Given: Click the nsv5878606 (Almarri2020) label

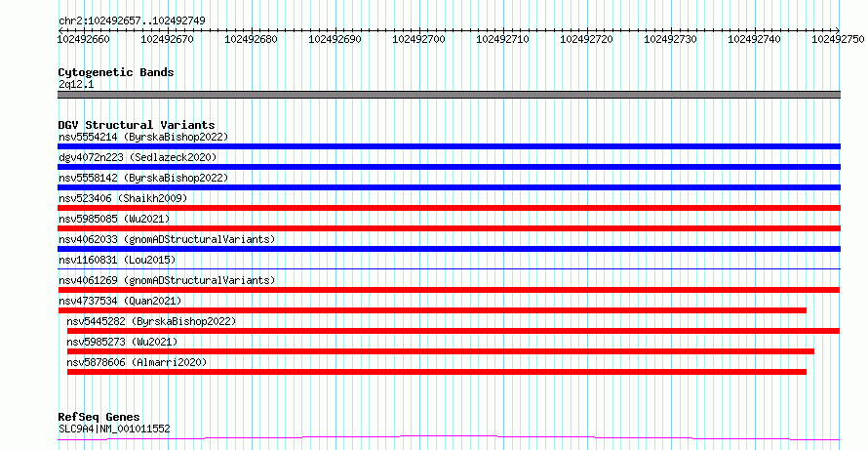Looking at the screenshot, I should [137, 362].
